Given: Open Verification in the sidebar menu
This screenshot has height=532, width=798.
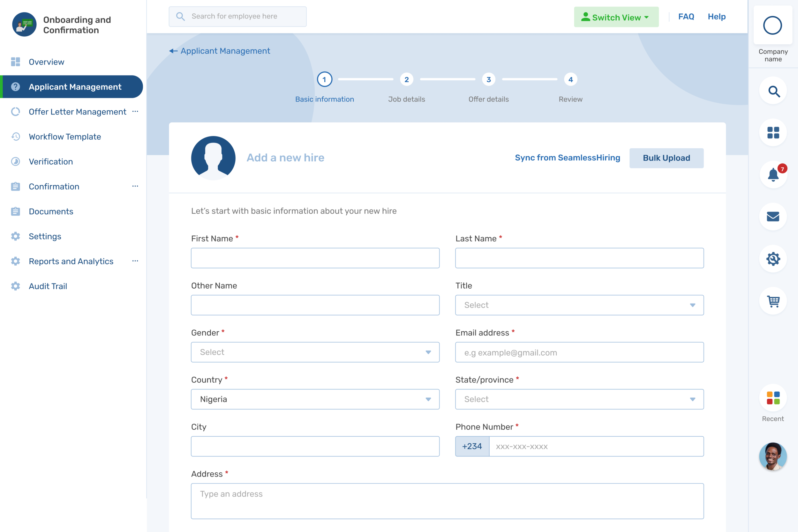Looking at the screenshot, I should [51, 161].
